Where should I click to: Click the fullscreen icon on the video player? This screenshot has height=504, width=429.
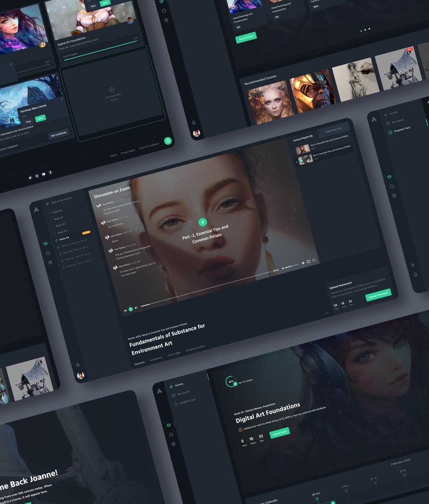tap(314, 260)
